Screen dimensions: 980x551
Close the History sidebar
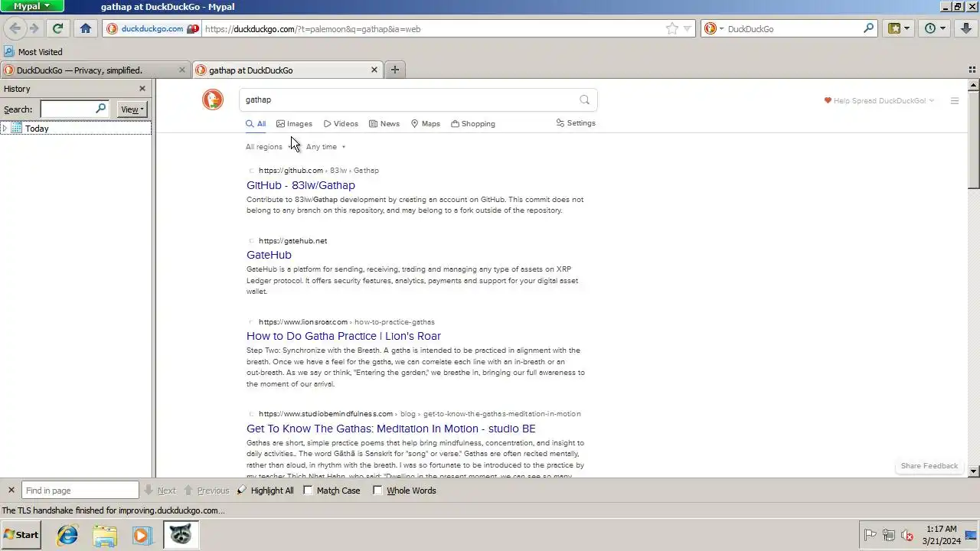pyautogui.click(x=142, y=89)
